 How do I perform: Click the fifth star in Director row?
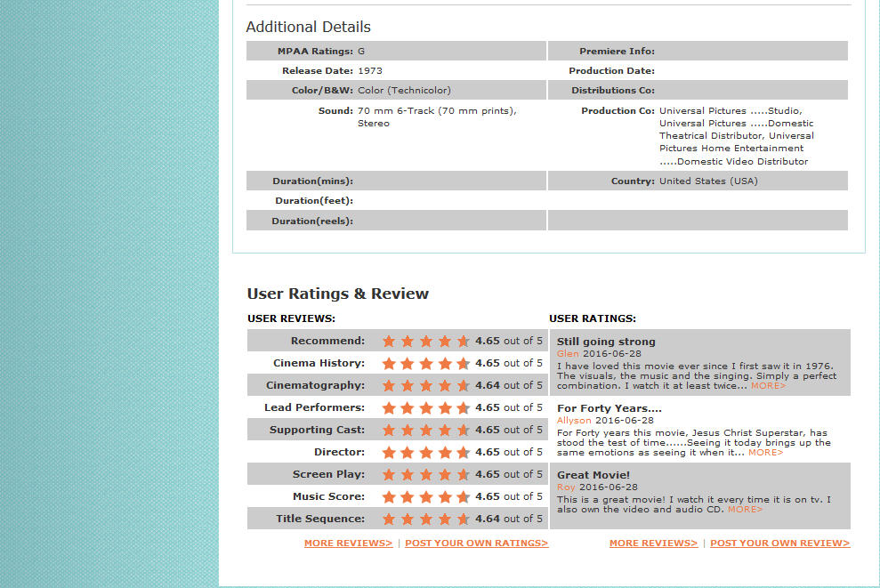(x=463, y=452)
